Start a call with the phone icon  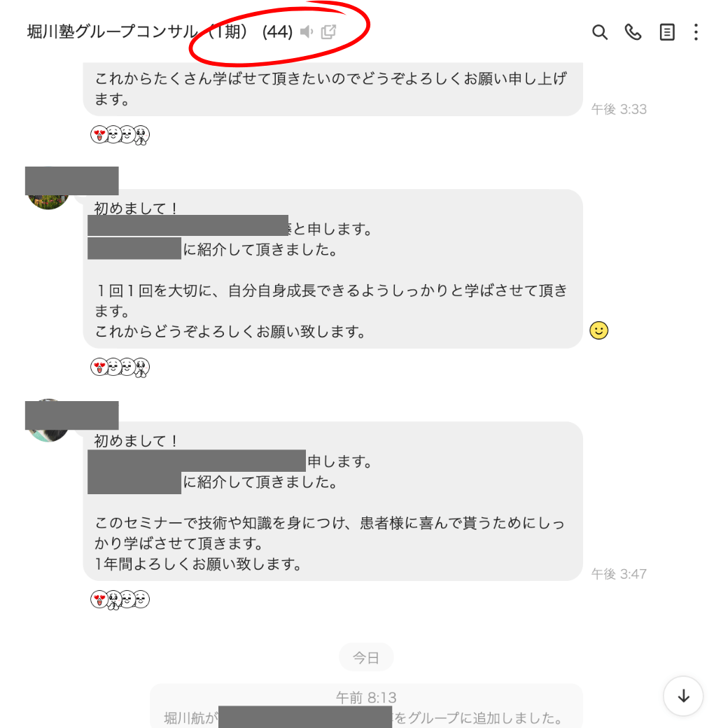pos(633,32)
